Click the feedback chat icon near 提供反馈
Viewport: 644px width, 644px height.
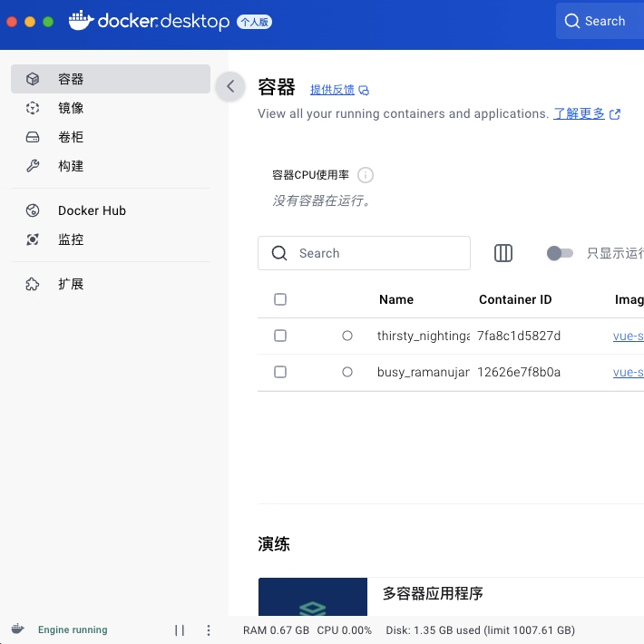point(364,91)
